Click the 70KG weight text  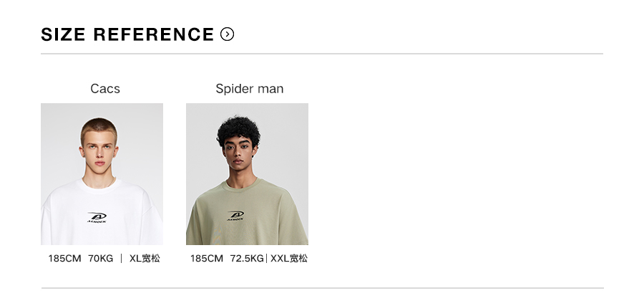[101, 258]
